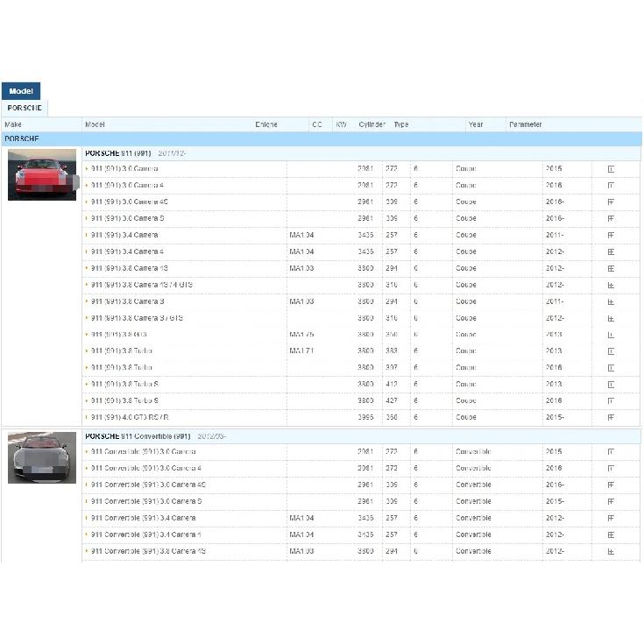Open link 911 (991) 3.4 Carrera 4
The width and height of the screenshot is (644, 644).
[x=127, y=251]
